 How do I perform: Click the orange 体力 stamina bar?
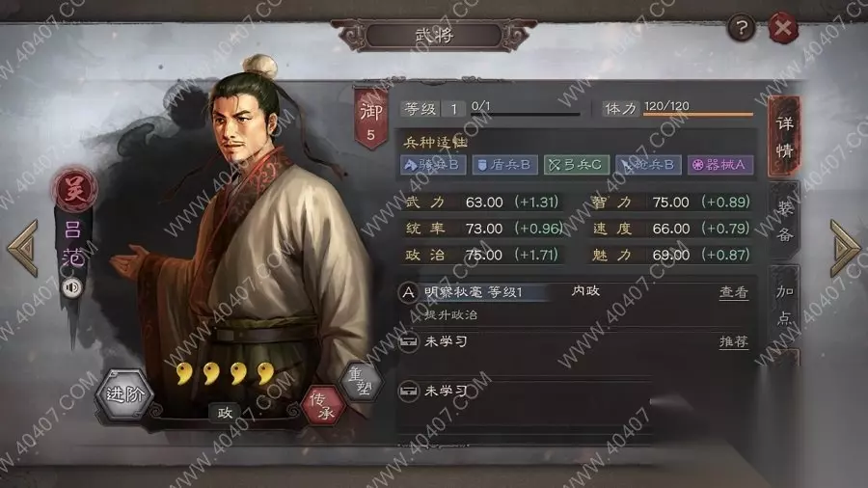click(698, 115)
